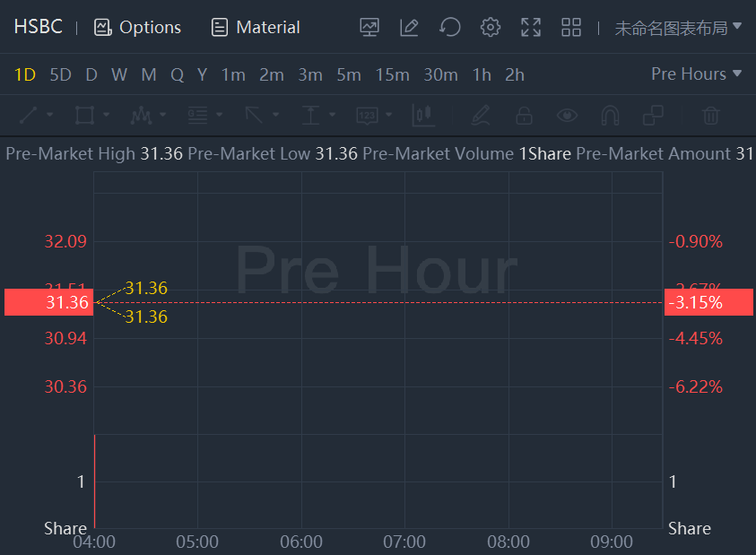Image resolution: width=756 pixels, height=555 pixels.
Task: Open chart settings gear icon
Action: point(490,28)
